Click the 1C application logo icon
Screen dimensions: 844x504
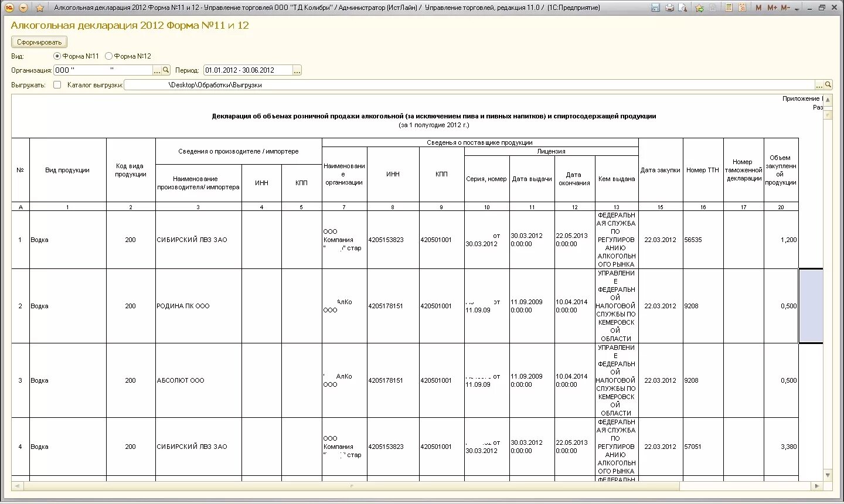point(9,8)
